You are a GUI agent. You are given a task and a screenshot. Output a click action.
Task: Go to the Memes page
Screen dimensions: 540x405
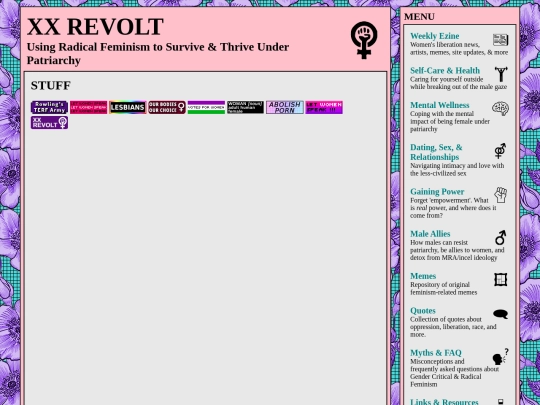[x=423, y=276]
